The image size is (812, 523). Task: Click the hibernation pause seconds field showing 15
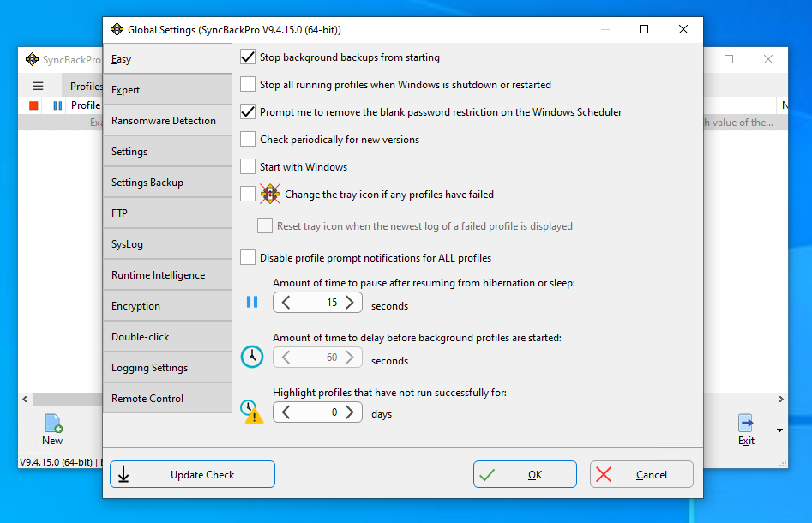[317, 303]
